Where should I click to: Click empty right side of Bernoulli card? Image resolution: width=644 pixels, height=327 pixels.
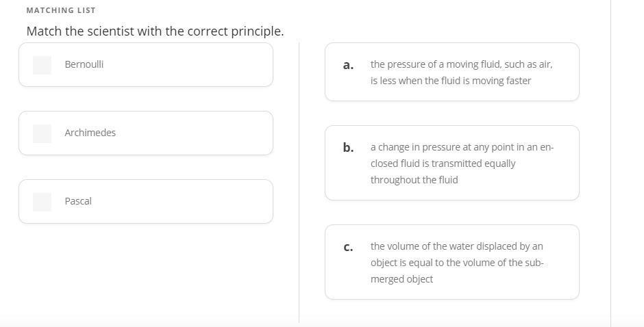pos(206,65)
